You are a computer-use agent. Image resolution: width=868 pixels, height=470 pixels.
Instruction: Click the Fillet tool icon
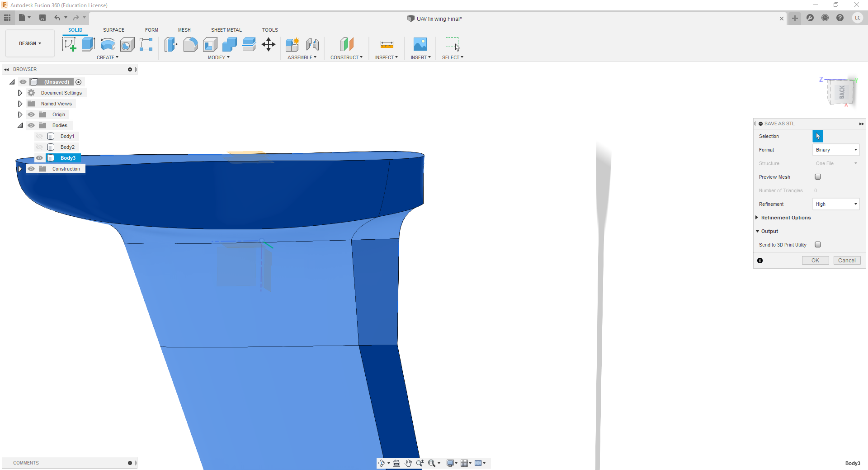190,44
